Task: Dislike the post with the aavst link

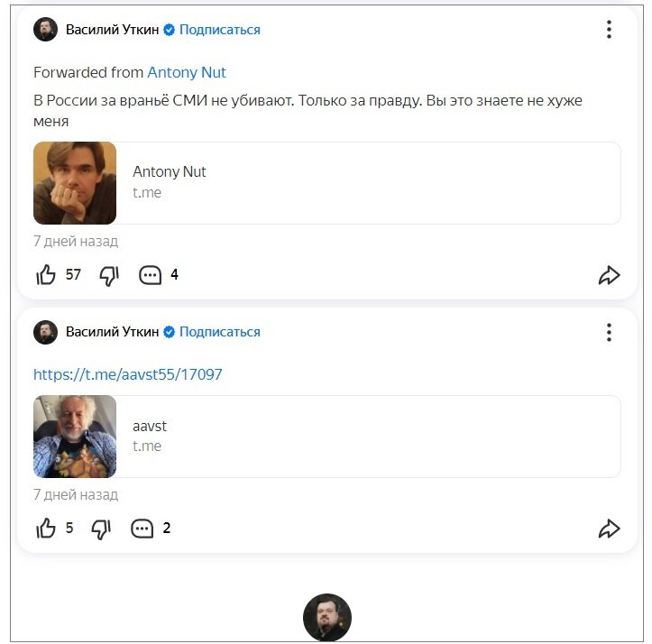Action: 102,529
